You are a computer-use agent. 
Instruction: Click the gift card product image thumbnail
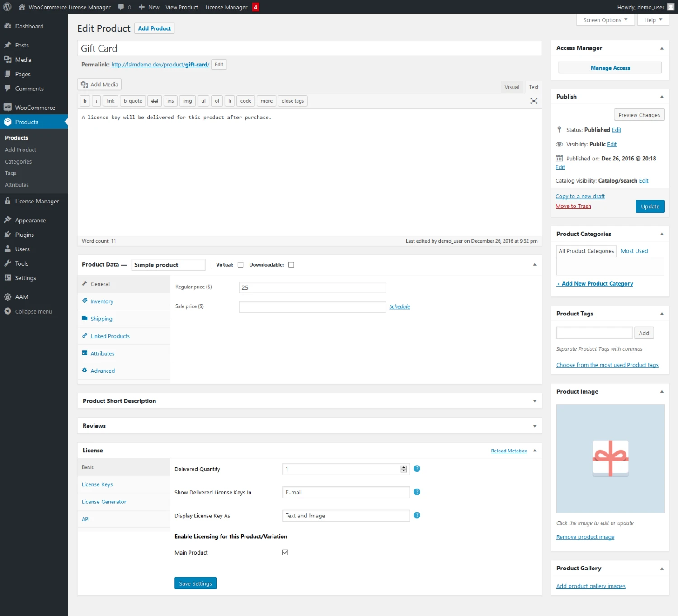click(x=610, y=459)
